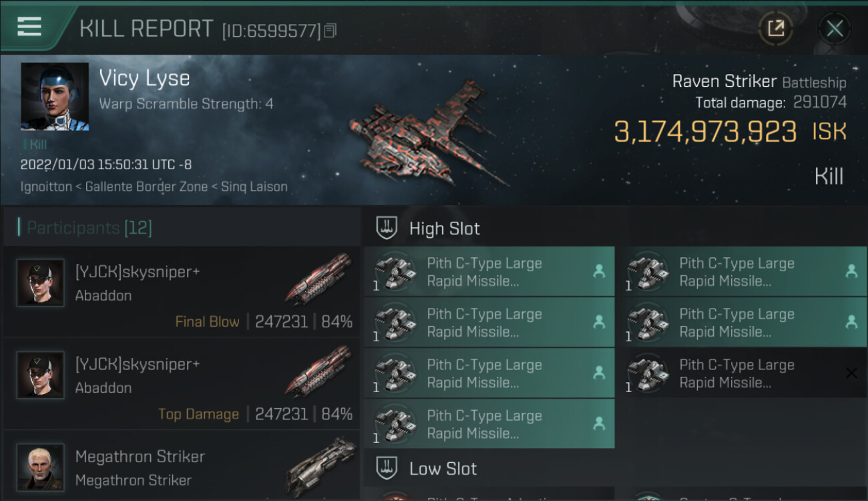Open the hamburger main menu
The width and height of the screenshot is (868, 501).
click(x=29, y=27)
